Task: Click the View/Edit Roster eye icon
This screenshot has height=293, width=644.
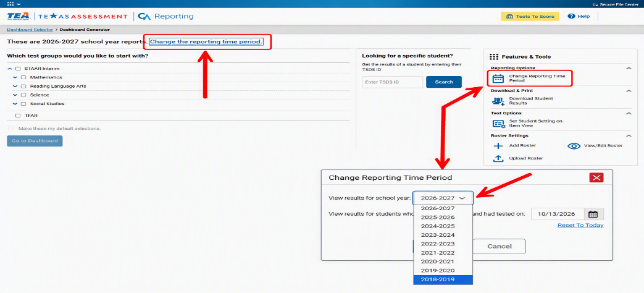Action: [x=574, y=146]
